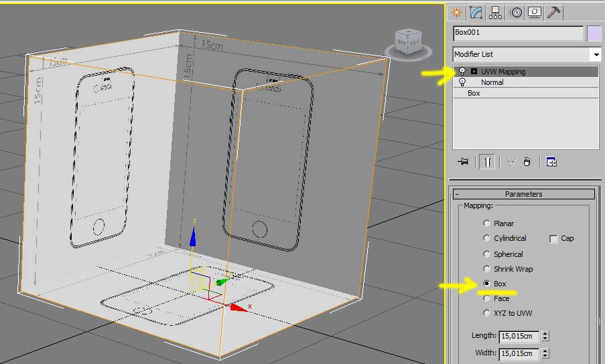Select Shrink Wrap mapping
This screenshot has height=364, width=605.
[486, 269]
